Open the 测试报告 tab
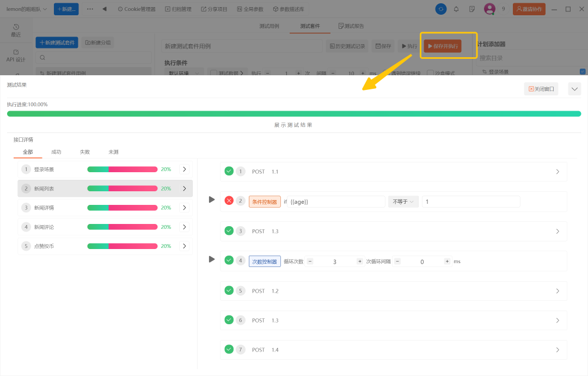Image resolution: width=588 pixels, height=376 pixels. pos(351,26)
